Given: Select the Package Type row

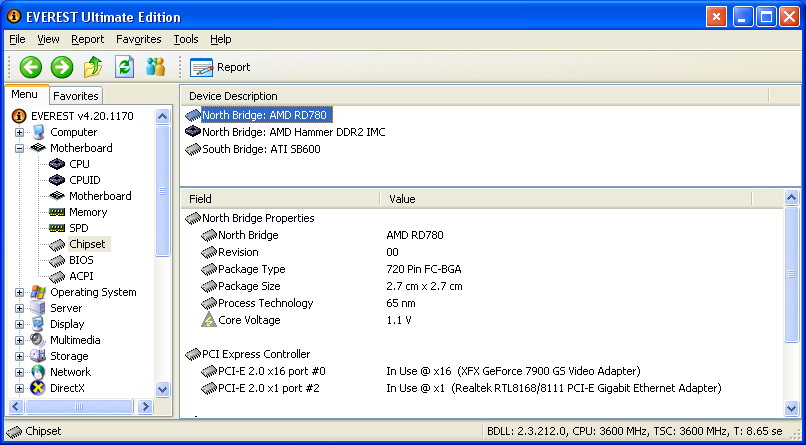Looking at the screenshot, I should pos(482,269).
